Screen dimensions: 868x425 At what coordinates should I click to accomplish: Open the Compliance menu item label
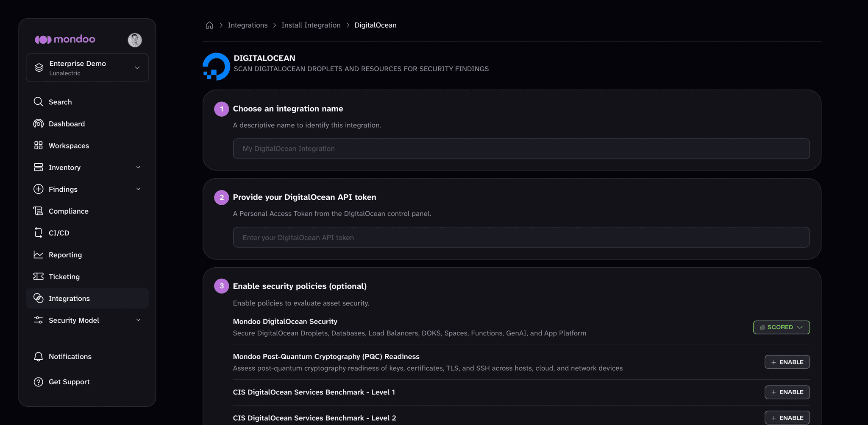coord(69,211)
